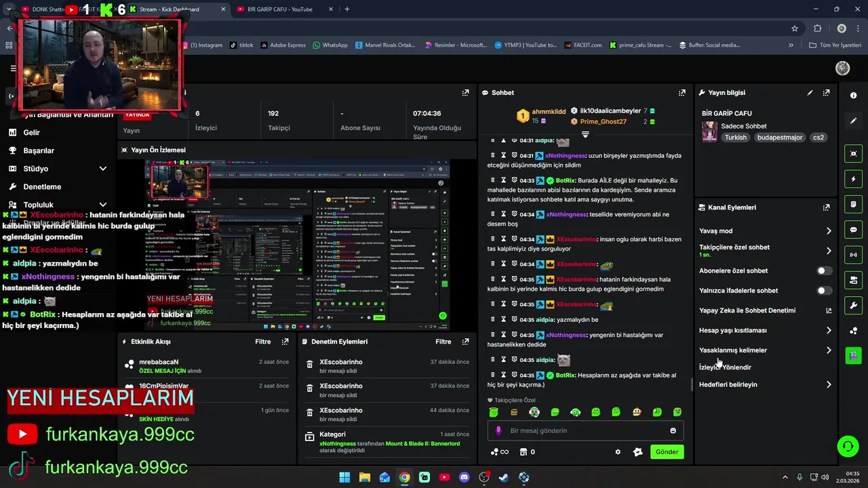Open Filtre in Etkinlik Akışı
The width and height of the screenshot is (868, 488).
[263, 342]
